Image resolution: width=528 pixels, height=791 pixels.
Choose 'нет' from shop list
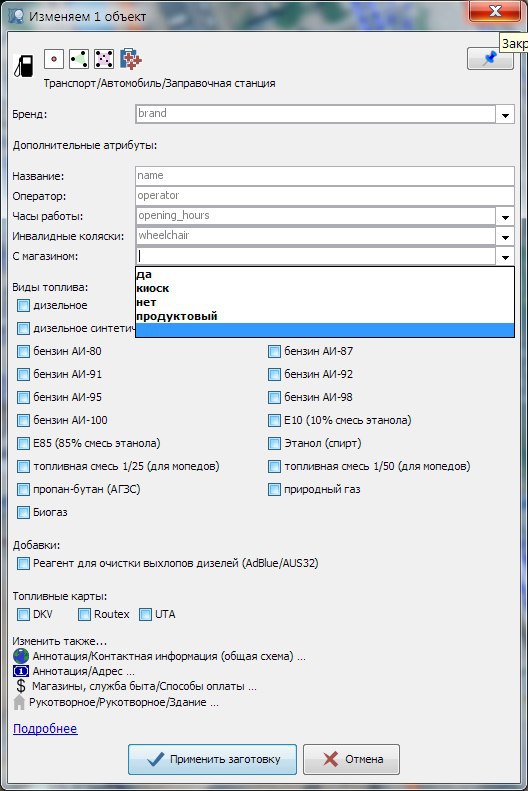coord(325,303)
